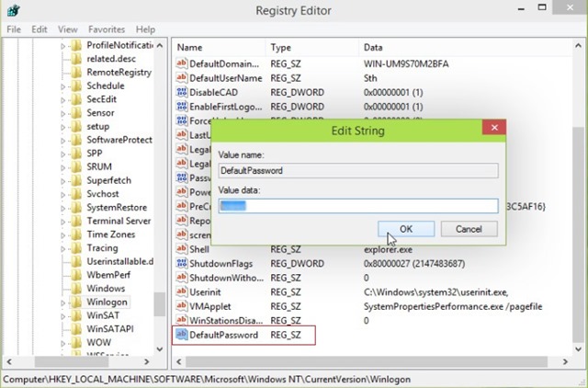Viewport: 588px width, 388px height.
Task: Click data value WIN-UM9S70M2BFA
Action: (x=406, y=63)
